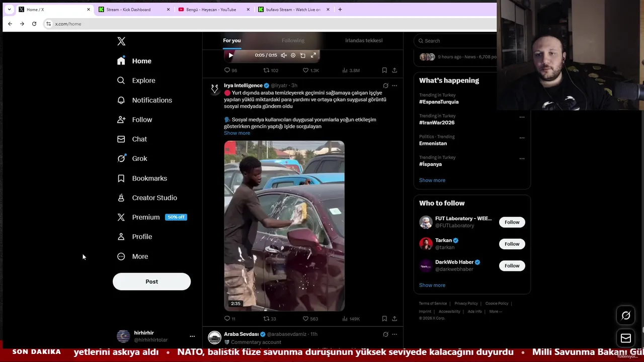Open account menu dots beside hirhirhir
The image size is (644, 362).
[x=192, y=336]
